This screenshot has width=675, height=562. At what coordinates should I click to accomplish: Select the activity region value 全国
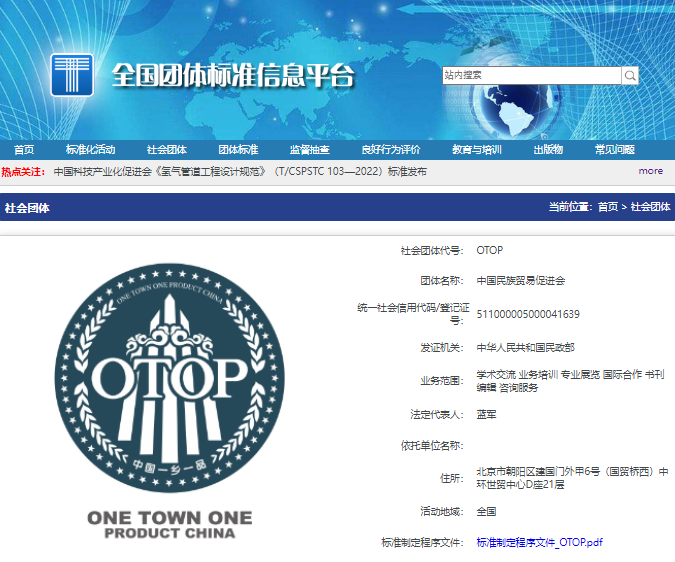point(486,512)
